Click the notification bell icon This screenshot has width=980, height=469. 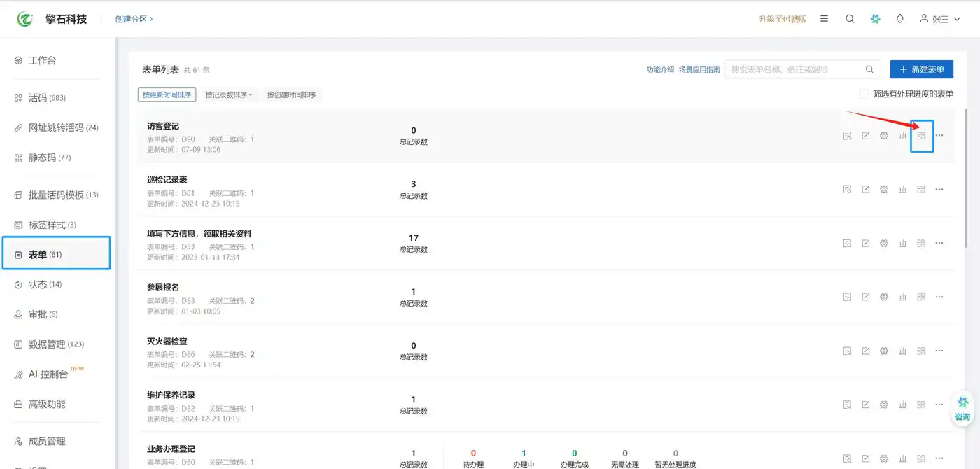tap(900, 19)
